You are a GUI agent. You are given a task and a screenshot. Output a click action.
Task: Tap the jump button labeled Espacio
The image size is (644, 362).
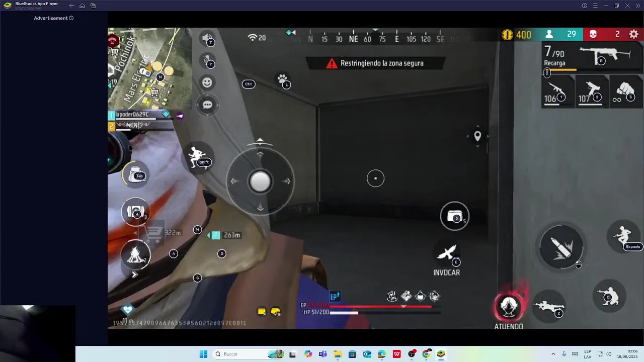point(624,235)
